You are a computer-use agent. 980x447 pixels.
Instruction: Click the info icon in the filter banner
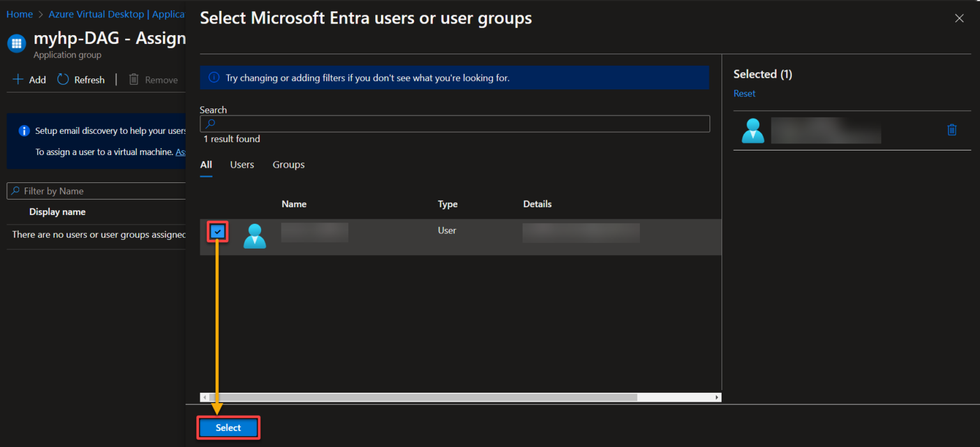(213, 77)
